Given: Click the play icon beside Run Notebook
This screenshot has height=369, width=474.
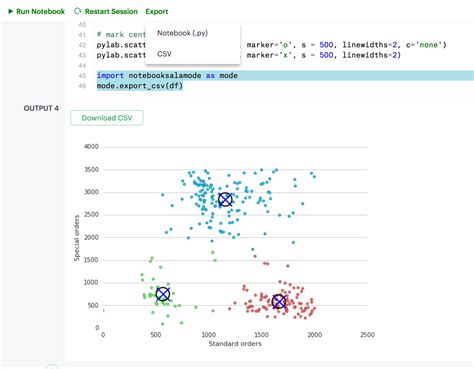Looking at the screenshot, I should tap(10, 11).
